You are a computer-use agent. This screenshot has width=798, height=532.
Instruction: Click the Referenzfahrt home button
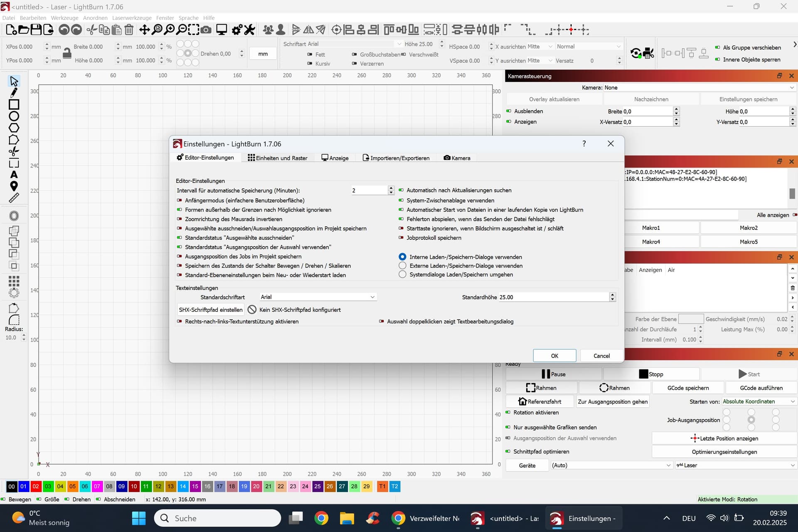pyautogui.click(x=540, y=401)
